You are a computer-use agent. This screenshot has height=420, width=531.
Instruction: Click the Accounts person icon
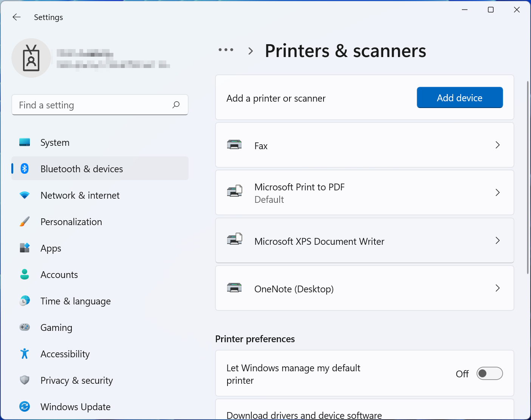click(x=25, y=274)
